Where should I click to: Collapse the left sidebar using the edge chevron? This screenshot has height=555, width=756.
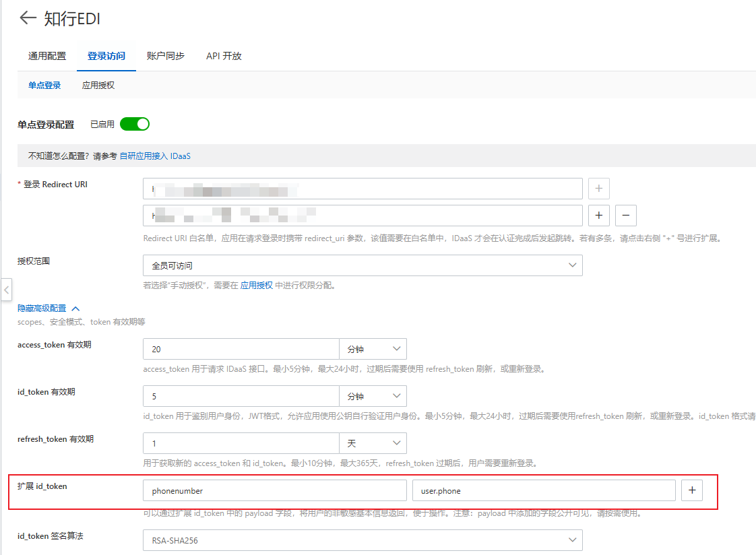[x=6, y=289]
